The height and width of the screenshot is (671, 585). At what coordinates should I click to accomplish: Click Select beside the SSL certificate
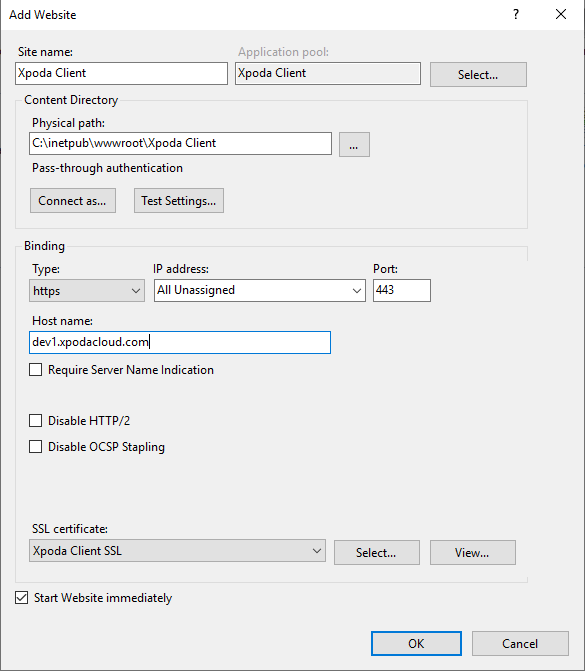[x=377, y=552]
